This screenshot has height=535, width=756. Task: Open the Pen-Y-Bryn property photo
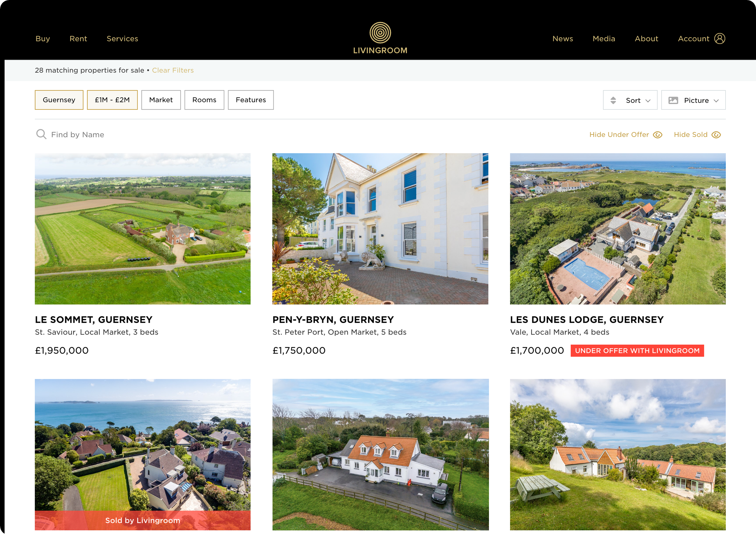click(x=380, y=229)
